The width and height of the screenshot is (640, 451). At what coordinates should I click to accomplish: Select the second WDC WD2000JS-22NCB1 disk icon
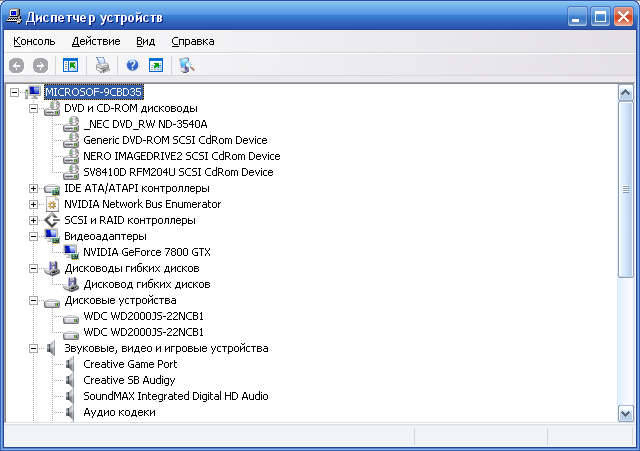[71, 335]
